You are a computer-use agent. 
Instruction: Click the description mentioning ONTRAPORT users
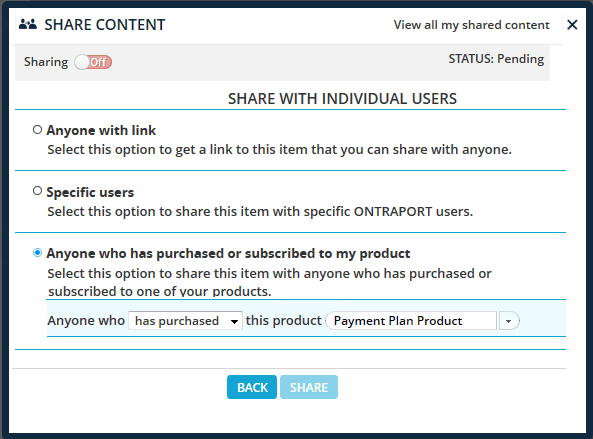coord(260,211)
